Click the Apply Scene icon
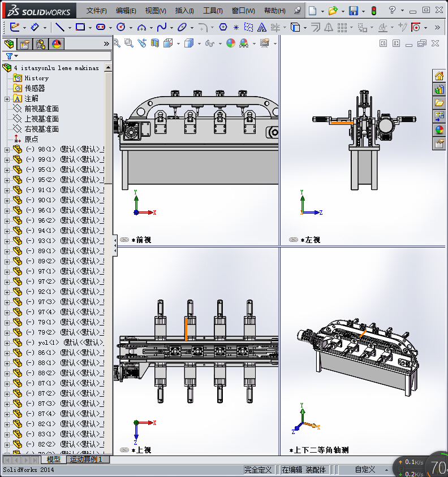Image resolution: width=448 pixels, height=477 pixels. point(244,43)
